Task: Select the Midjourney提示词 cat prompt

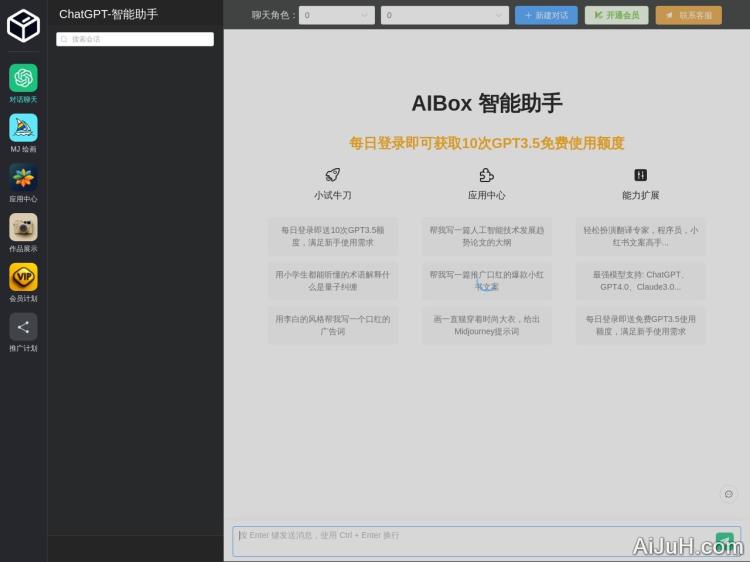Action: 486,325
